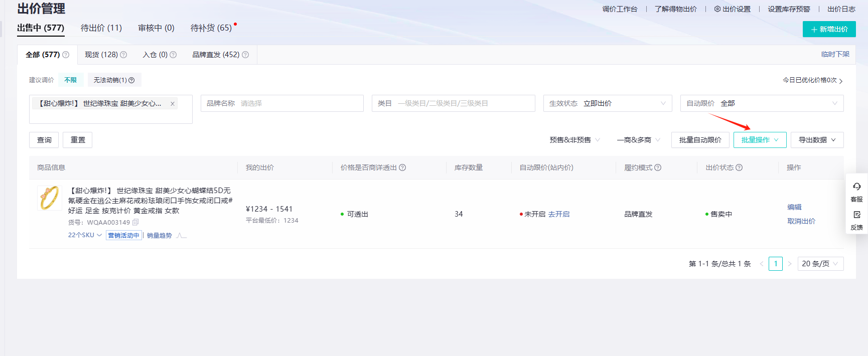Switch to 待补货 (65) tab
This screenshot has width=868, height=356.
click(211, 28)
